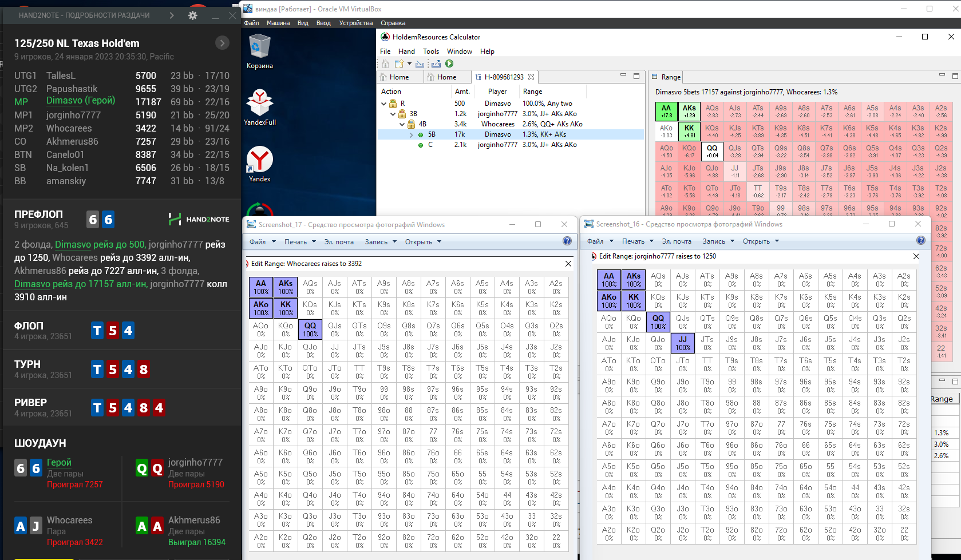Image resolution: width=961 pixels, height=560 pixels.
Task: Open VirtualBox Справка menu
Action: pyautogui.click(x=393, y=23)
